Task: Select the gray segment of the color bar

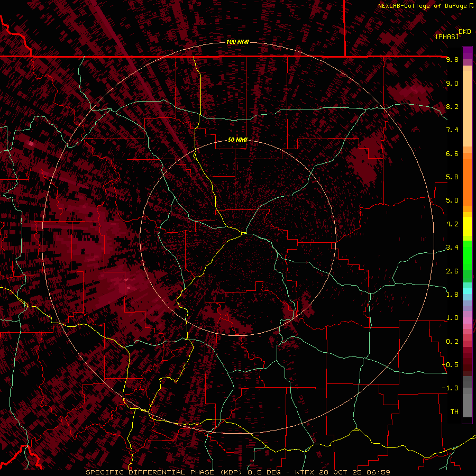Action: click(467, 398)
